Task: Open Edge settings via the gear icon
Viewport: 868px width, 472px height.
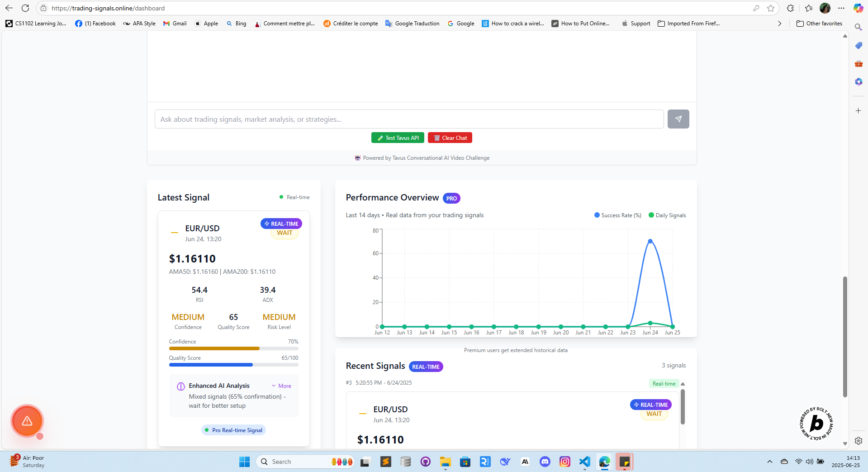Action: 858,441
